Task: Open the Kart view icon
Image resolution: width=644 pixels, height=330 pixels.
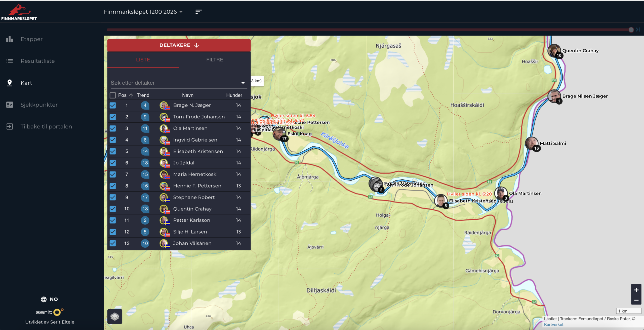Action: point(10,83)
